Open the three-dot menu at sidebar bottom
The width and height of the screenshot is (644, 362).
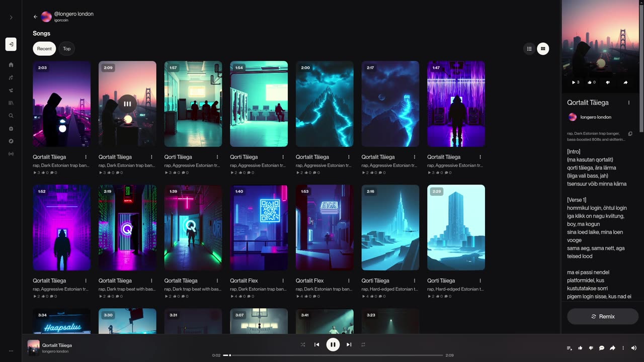pyautogui.click(x=11, y=351)
